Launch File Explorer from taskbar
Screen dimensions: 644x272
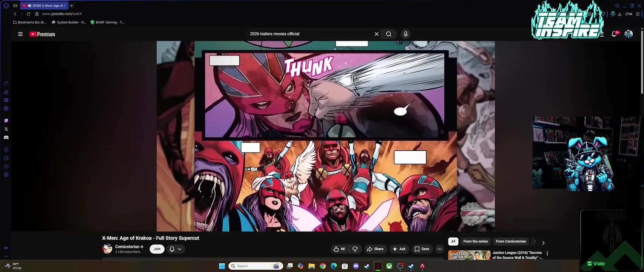point(311,266)
